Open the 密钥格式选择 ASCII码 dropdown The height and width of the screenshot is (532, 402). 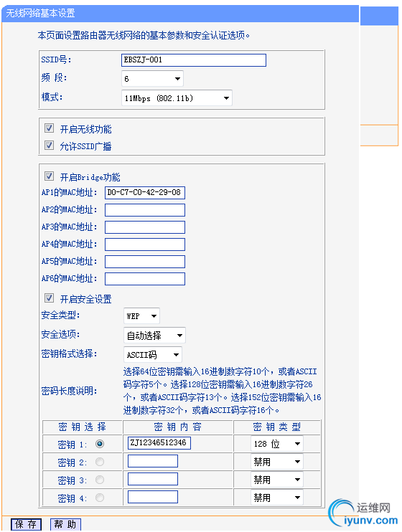[x=153, y=355]
